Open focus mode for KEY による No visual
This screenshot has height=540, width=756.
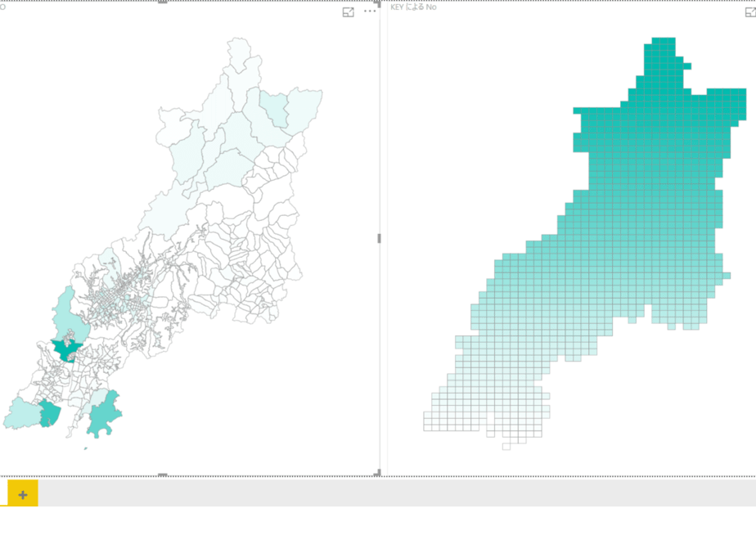click(x=750, y=12)
